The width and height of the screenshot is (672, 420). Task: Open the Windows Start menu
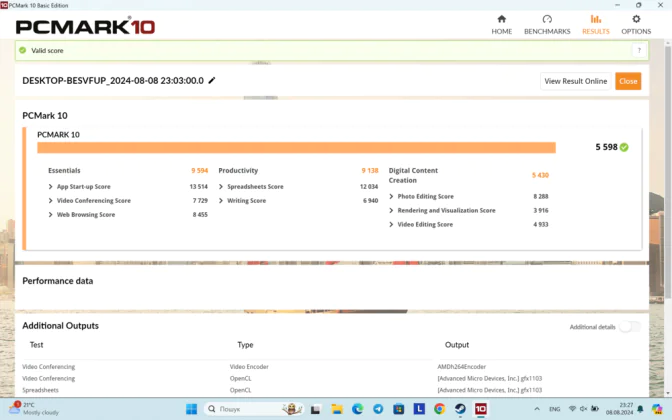pos(192,409)
